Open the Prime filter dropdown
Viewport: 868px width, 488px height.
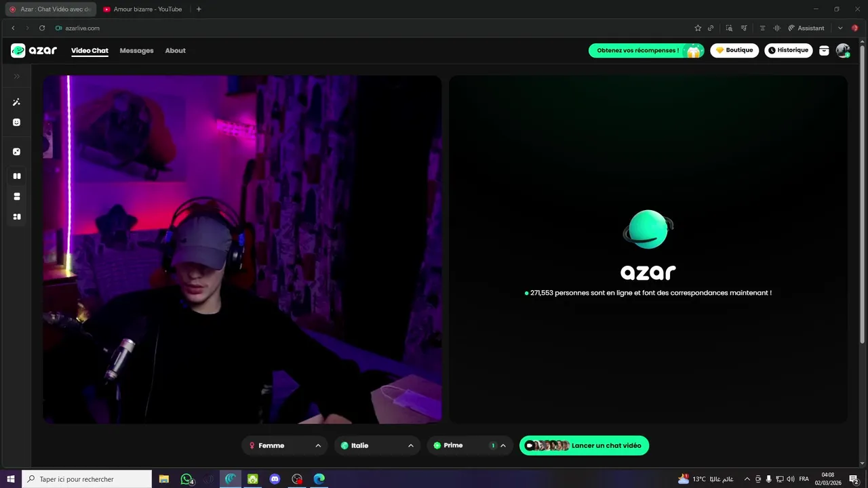tap(470, 445)
